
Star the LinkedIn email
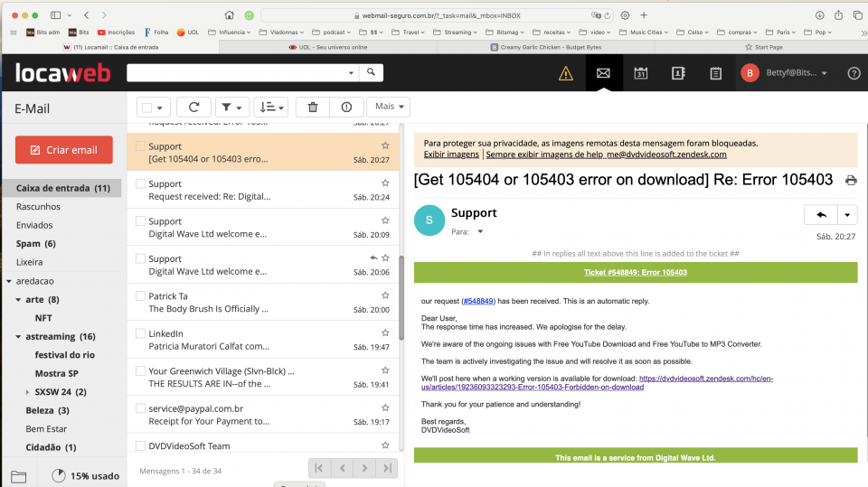[385, 332]
